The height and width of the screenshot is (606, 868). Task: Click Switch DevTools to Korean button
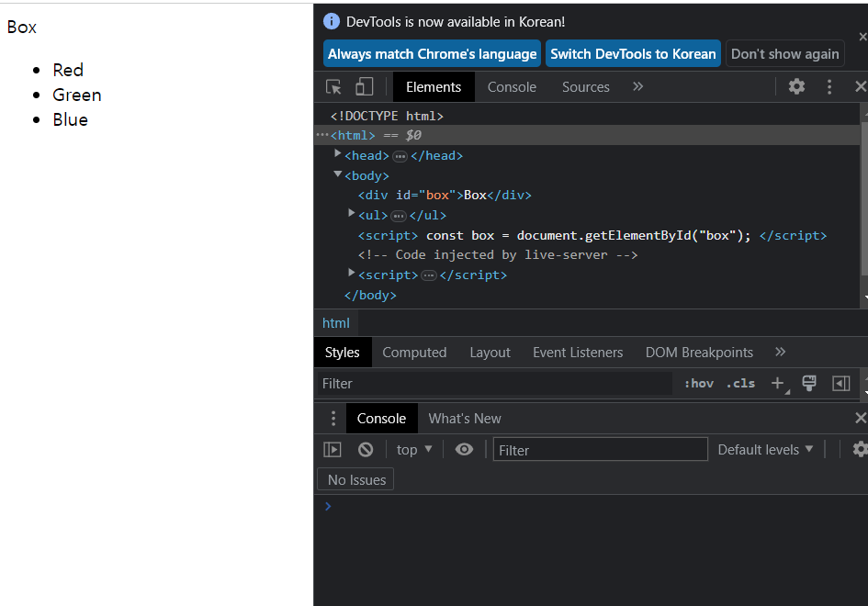633,53
